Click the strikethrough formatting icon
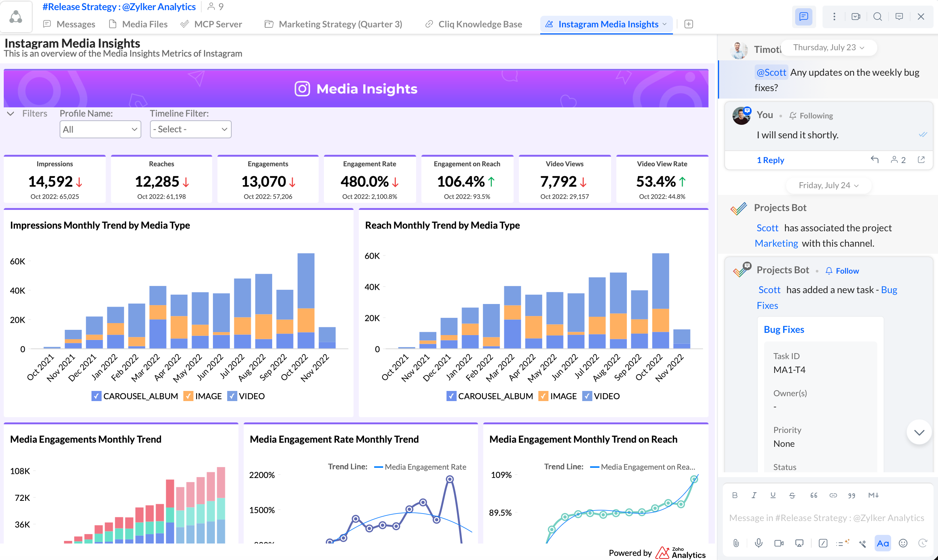Screen dimensions: 938x560 (792, 495)
